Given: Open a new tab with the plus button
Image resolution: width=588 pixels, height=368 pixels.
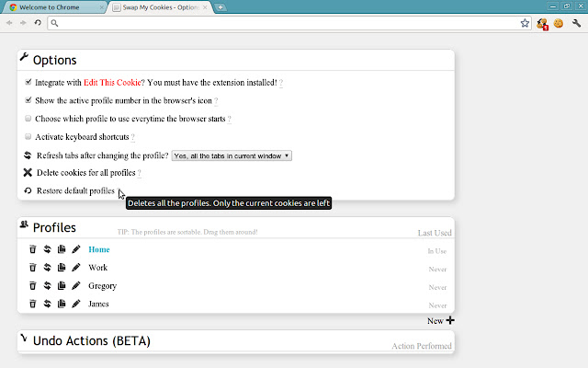Looking at the screenshot, I should tap(220, 7).
